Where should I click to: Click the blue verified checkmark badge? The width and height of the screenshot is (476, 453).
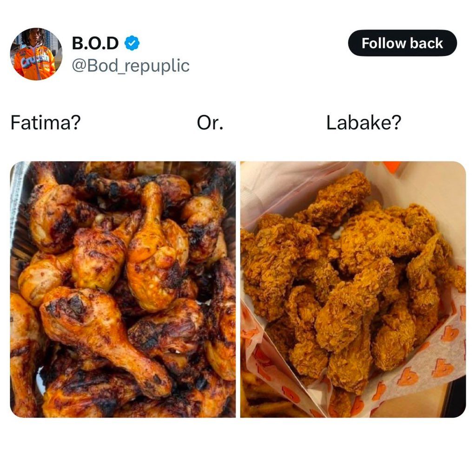132,44
